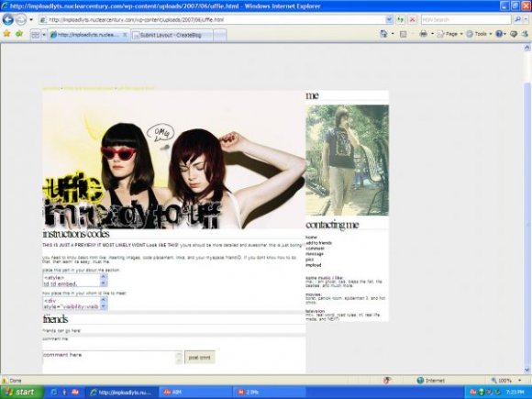
Task: Open the recent pages dropdown beside Forward
Action: [31, 19]
